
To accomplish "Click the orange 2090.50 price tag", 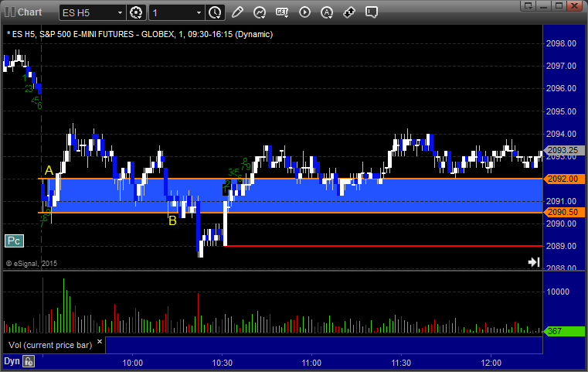I will pos(563,212).
